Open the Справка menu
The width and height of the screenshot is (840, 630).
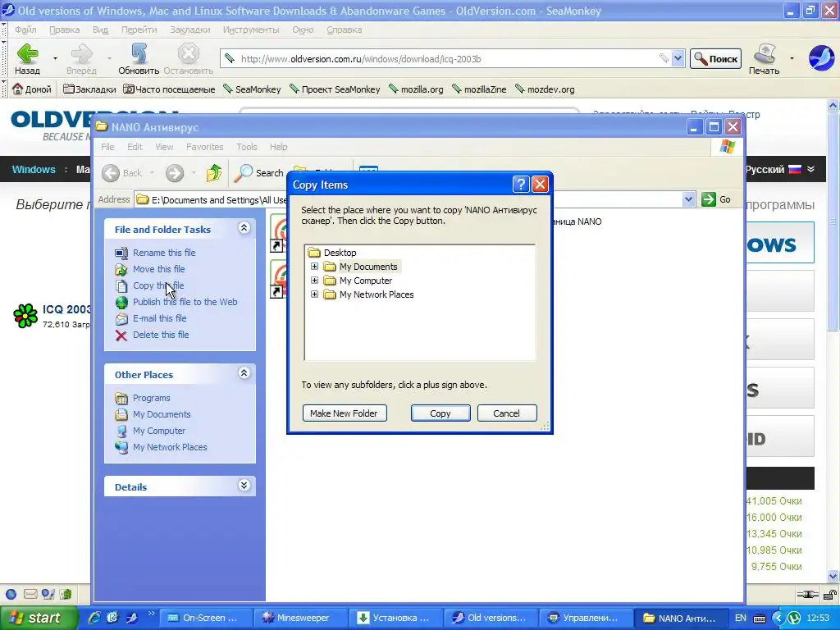click(344, 30)
